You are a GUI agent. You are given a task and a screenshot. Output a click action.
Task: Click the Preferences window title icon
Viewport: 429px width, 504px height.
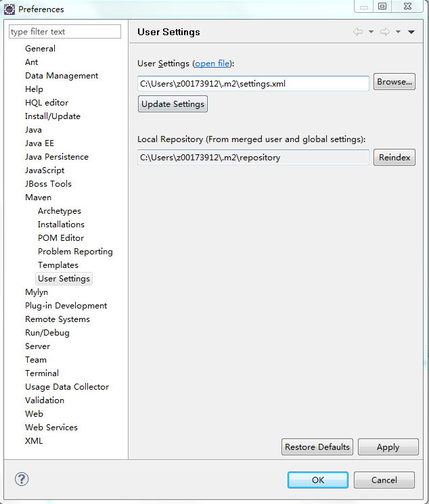[x=9, y=9]
